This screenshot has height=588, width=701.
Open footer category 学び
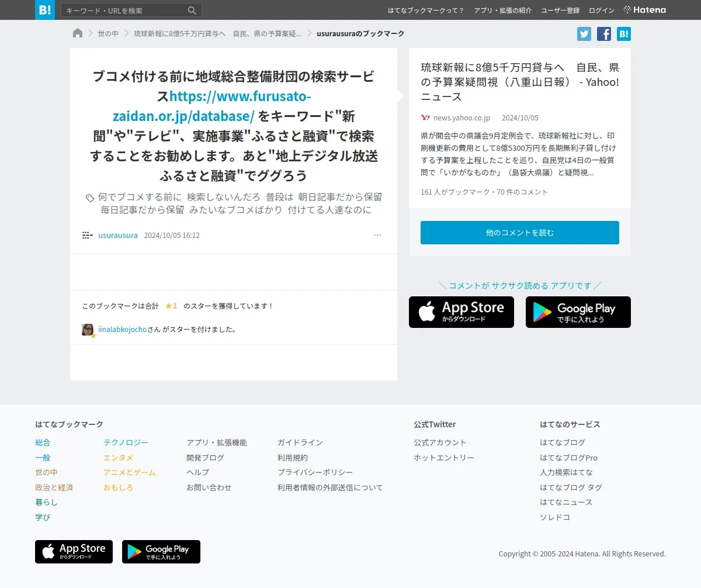pyautogui.click(x=43, y=517)
